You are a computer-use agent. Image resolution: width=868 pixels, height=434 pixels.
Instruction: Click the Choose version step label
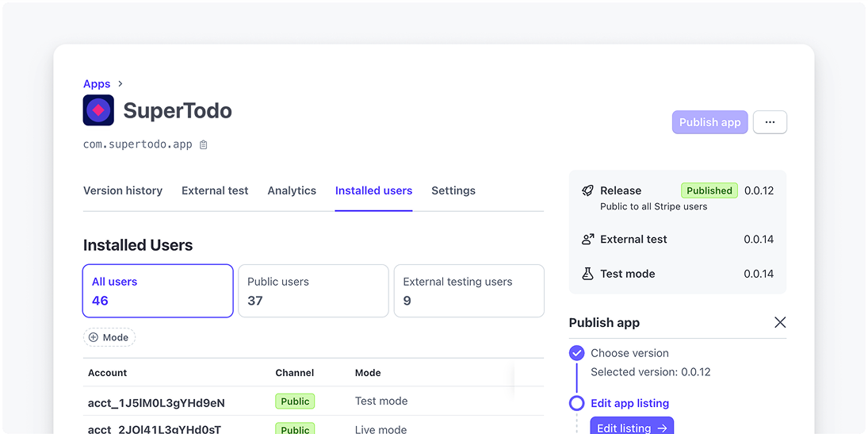pos(629,353)
